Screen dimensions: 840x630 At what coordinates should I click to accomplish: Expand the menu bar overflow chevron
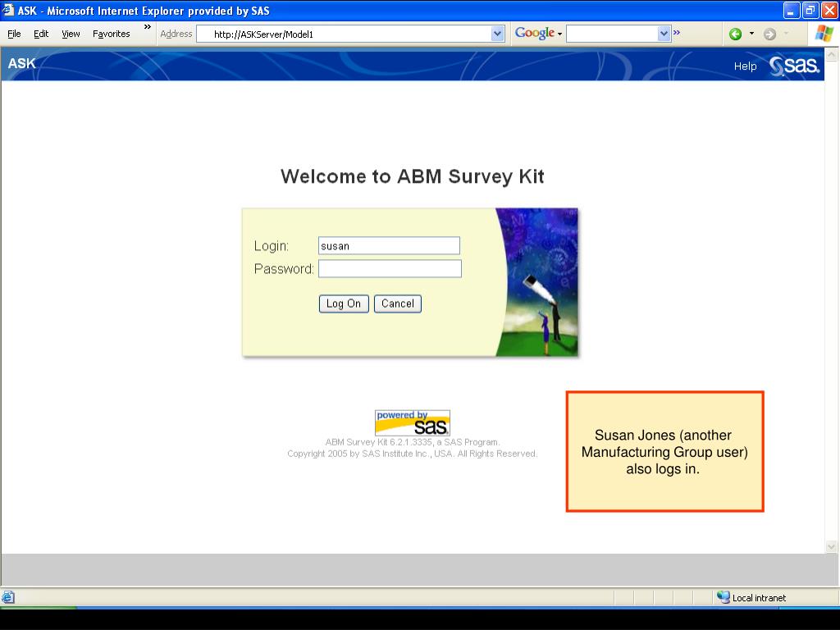pos(148,27)
